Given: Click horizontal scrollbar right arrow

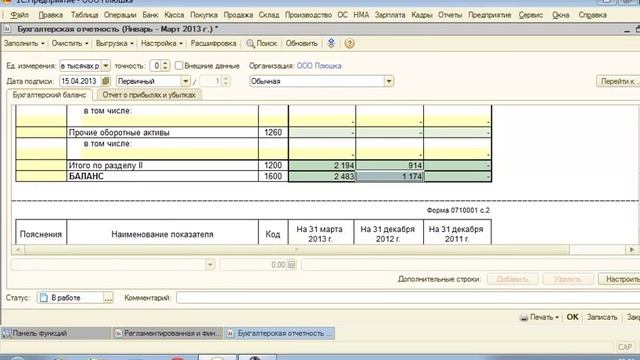Looking at the screenshot, I should coord(632,249).
